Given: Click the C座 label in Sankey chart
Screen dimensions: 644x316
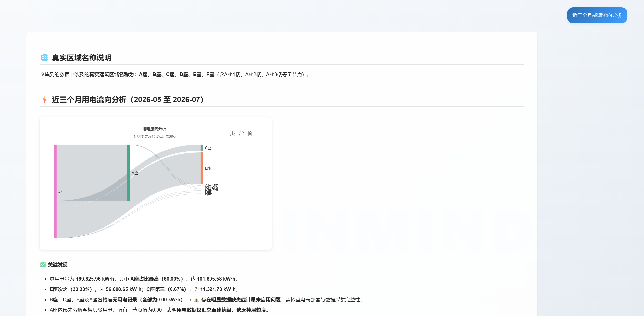Looking at the screenshot, I should [208, 148].
